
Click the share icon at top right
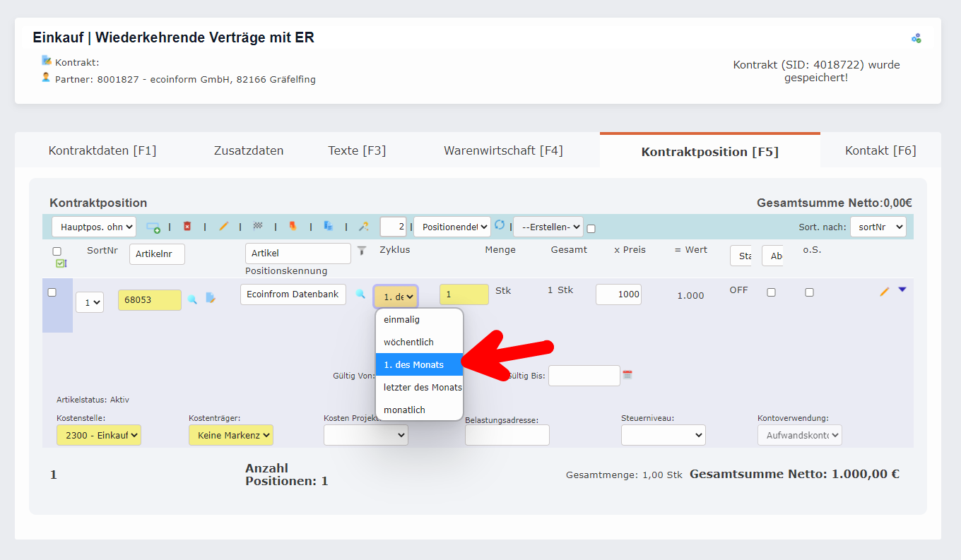[916, 37]
